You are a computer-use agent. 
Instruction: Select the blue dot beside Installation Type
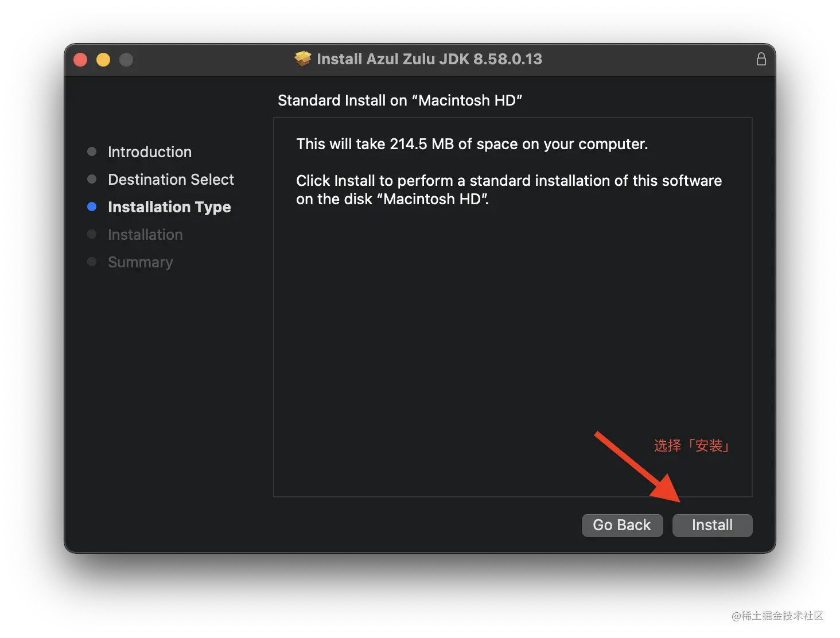point(92,207)
